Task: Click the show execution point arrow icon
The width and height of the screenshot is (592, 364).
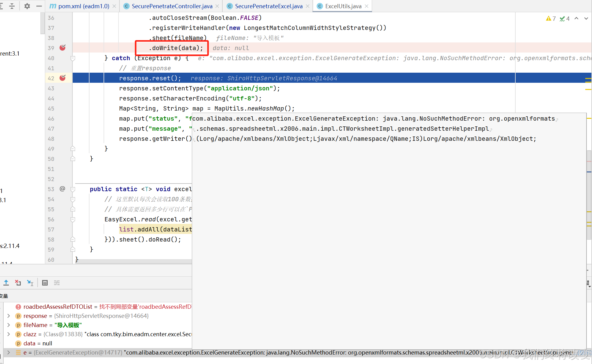Action: pyautogui.click(x=30, y=283)
